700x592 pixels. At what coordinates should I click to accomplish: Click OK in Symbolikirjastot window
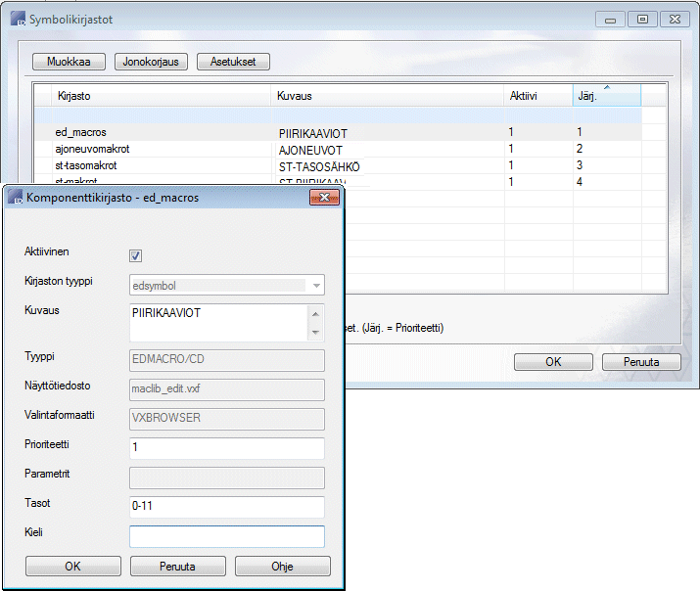pos(553,361)
